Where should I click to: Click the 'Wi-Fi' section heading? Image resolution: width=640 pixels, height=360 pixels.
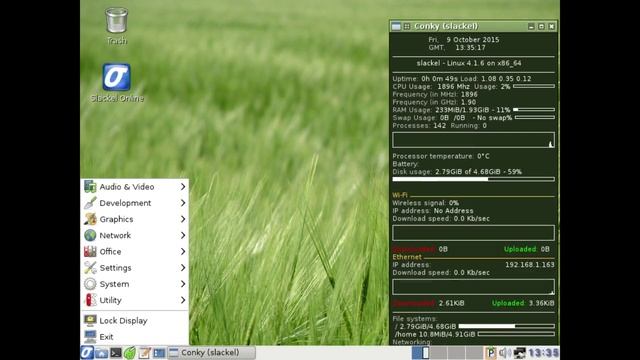[x=400, y=195]
